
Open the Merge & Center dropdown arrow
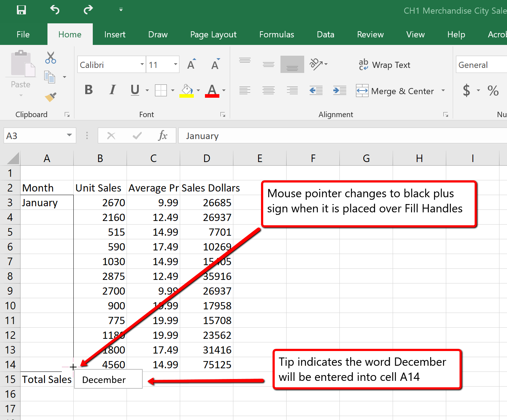point(443,91)
